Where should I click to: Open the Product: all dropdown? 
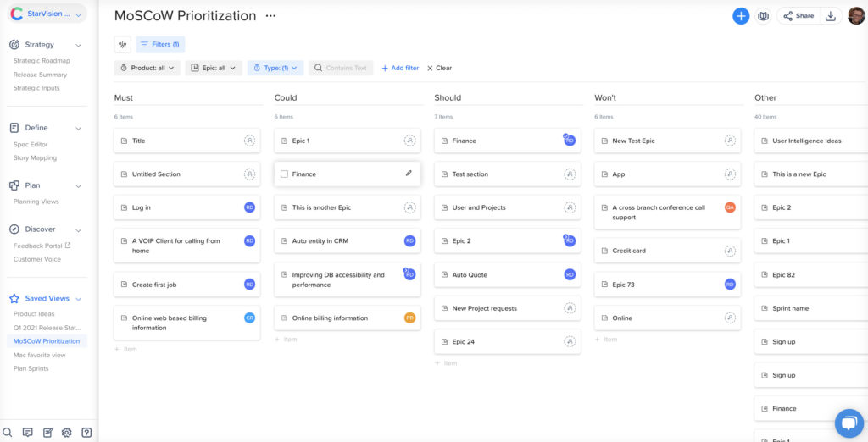(x=147, y=68)
